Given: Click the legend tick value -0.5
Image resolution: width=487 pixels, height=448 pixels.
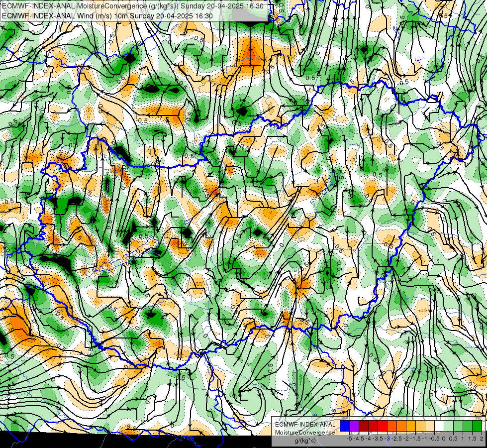Looking at the screenshot, I should [434, 439].
